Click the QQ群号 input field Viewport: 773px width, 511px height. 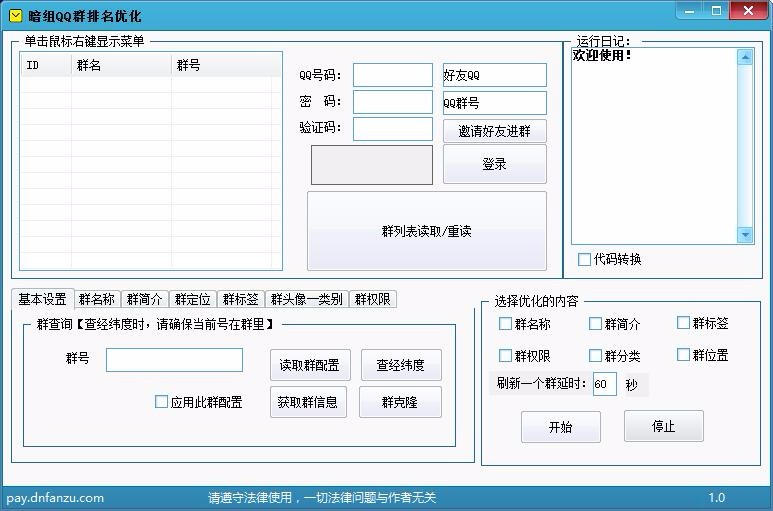[495, 102]
